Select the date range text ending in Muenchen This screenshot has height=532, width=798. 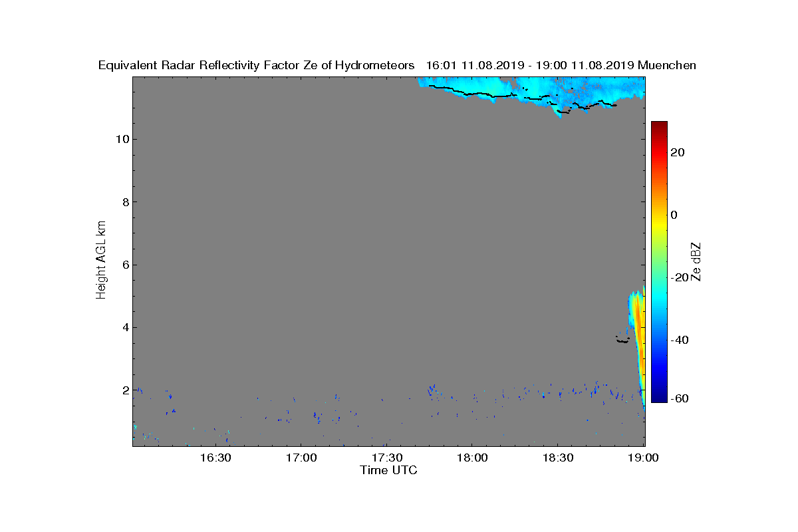tap(561, 66)
